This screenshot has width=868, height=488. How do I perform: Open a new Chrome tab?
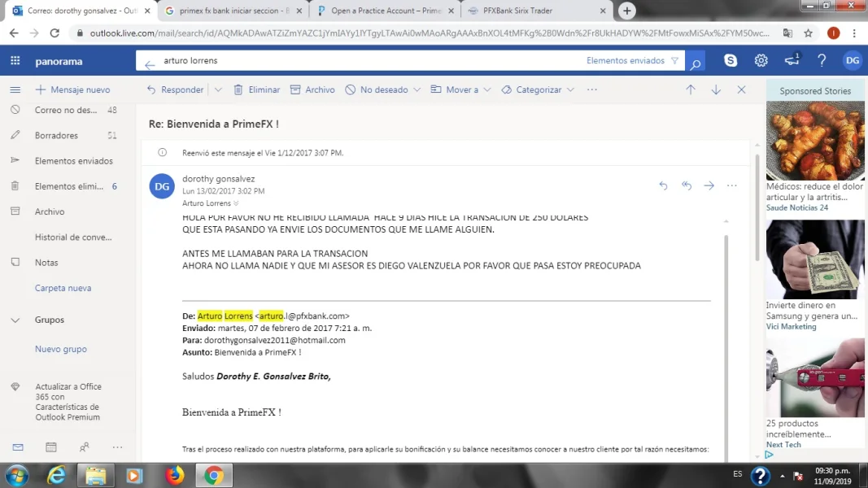tap(626, 11)
